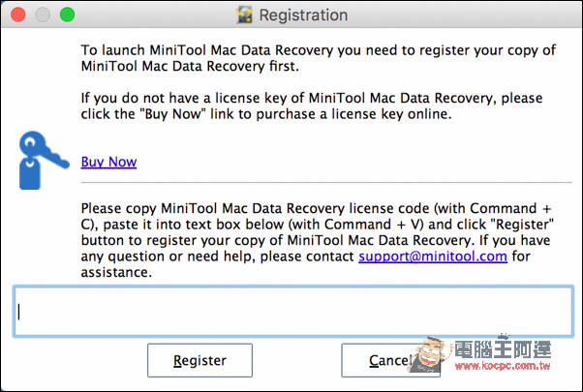Screen dimensions: 583x392
Task: Click the horizontal separator line below Buy Now
Action: [x=326, y=182]
